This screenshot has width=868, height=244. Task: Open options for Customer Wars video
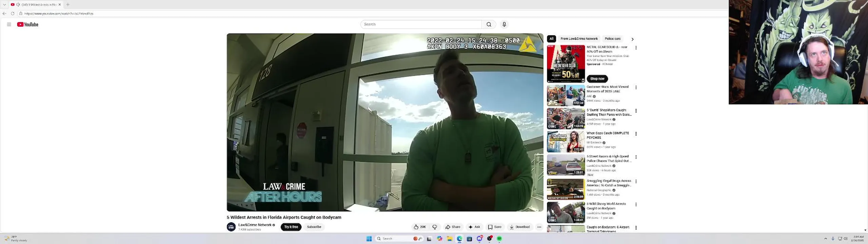point(636,87)
